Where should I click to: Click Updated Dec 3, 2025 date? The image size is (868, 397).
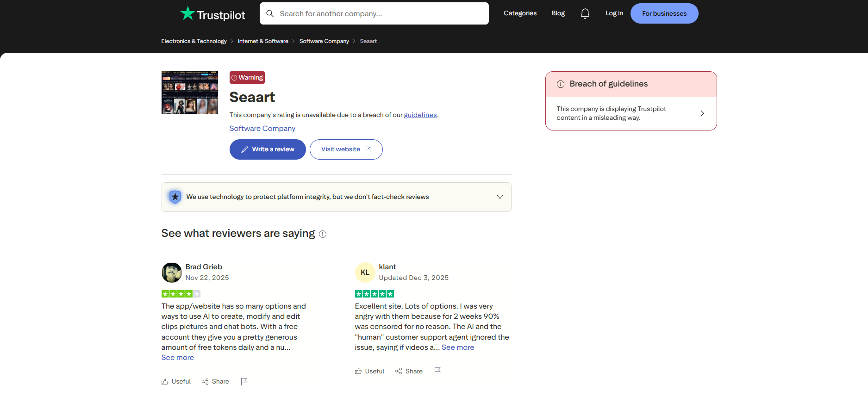pos(414,278)
